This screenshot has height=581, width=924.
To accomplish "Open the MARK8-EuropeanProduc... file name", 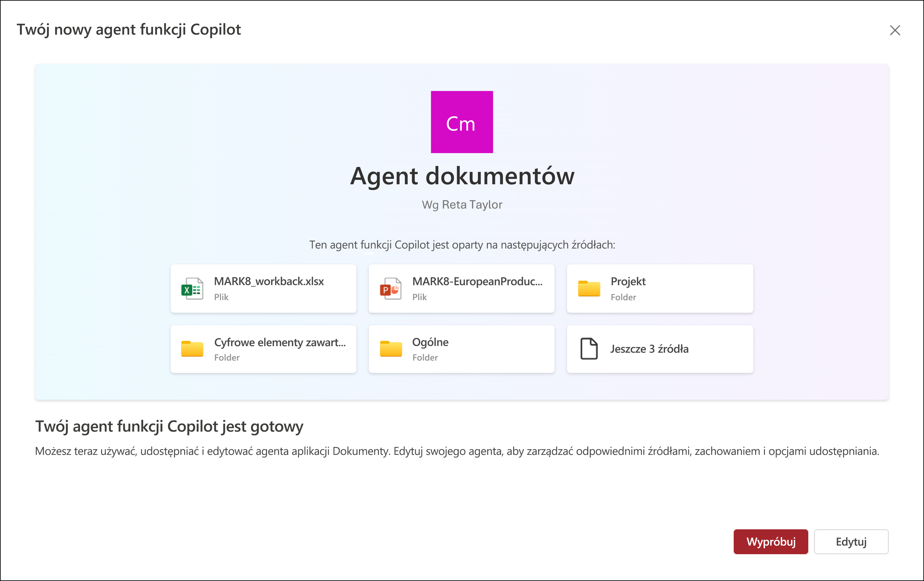I will pos(477,281).
